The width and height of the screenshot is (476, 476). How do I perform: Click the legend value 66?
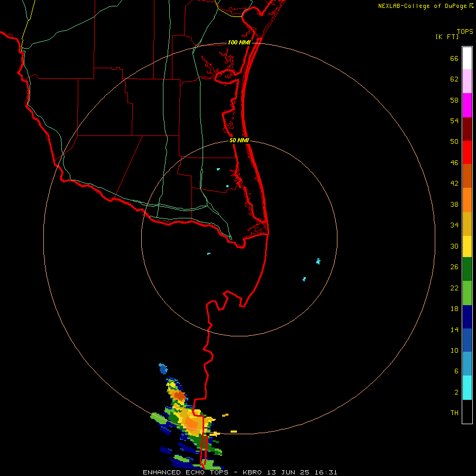coord(454,58)
